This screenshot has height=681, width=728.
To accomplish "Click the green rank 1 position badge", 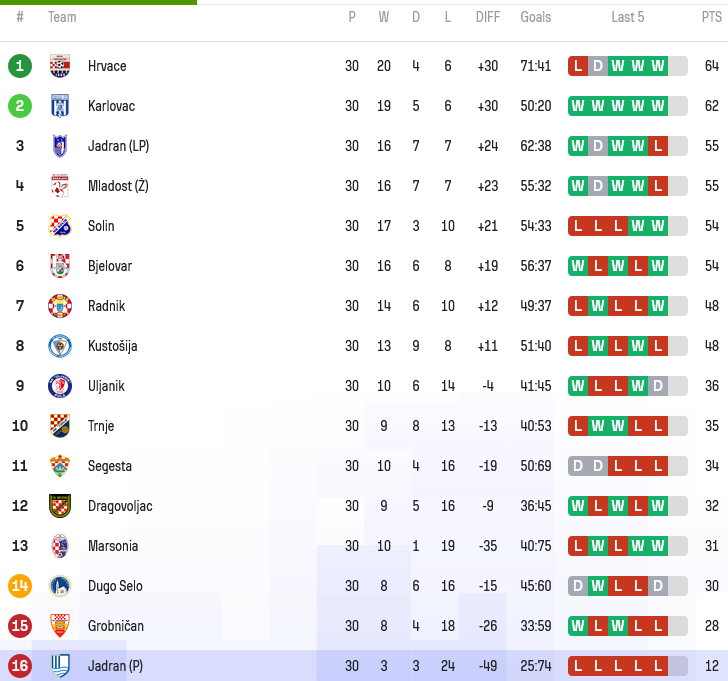I will click(x=20, y=66).
